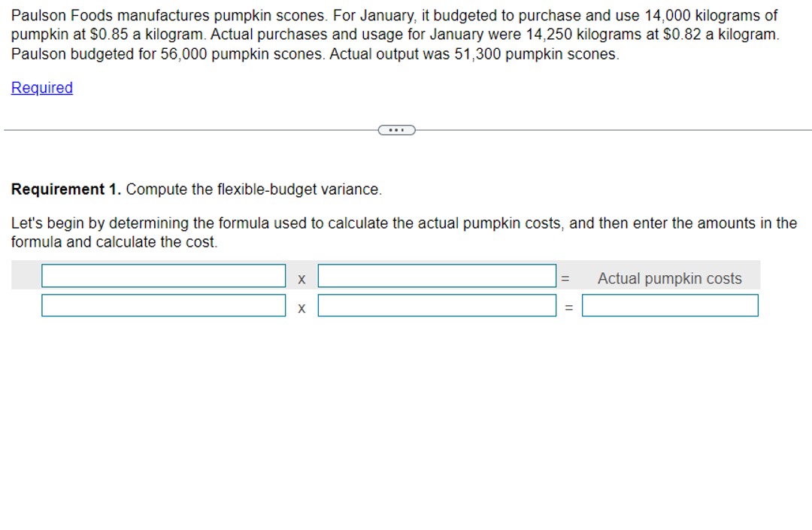Select the second amount entry box
Image resolution: width=812 pixels, height=530 pixels.
pyautogui.click(x=437, y=305)
